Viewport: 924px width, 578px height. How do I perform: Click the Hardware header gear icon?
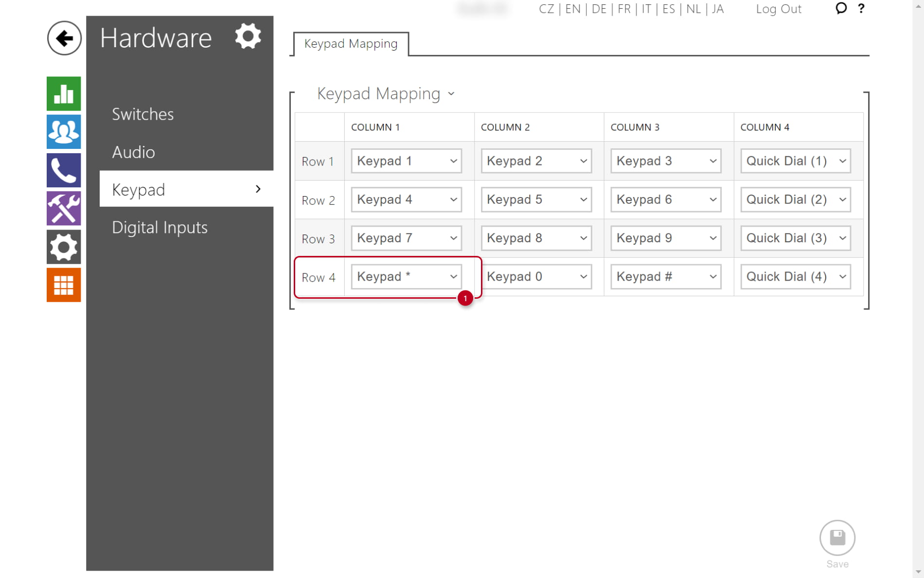248,36
